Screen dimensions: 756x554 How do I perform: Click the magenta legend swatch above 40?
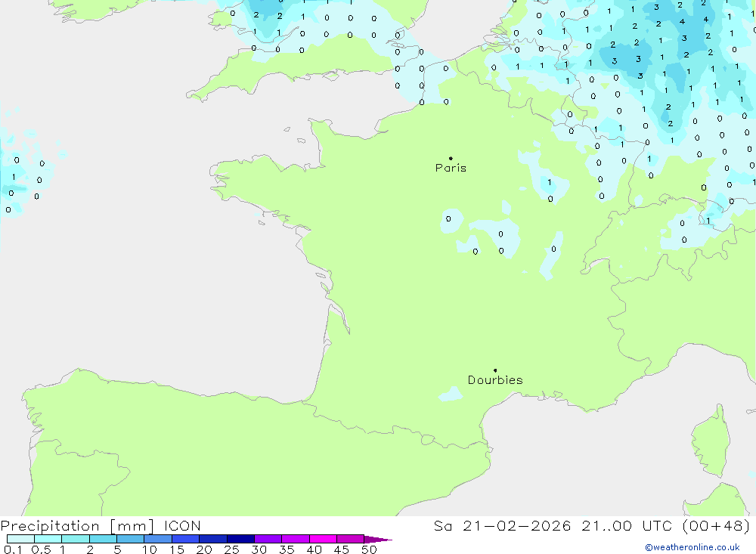tap(323, 539)
